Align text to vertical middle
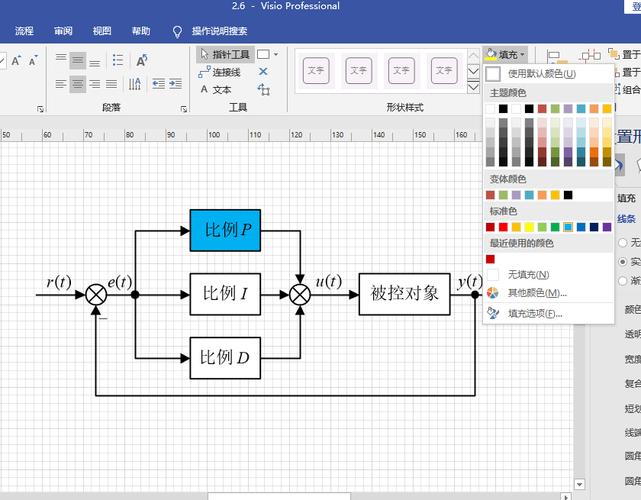This screenshot has width=641, height=500. (78, 61)
